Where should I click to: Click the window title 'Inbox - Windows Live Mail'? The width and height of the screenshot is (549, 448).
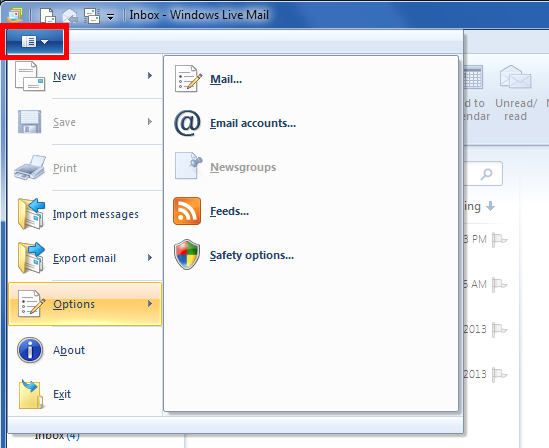(x=199, y=15)
